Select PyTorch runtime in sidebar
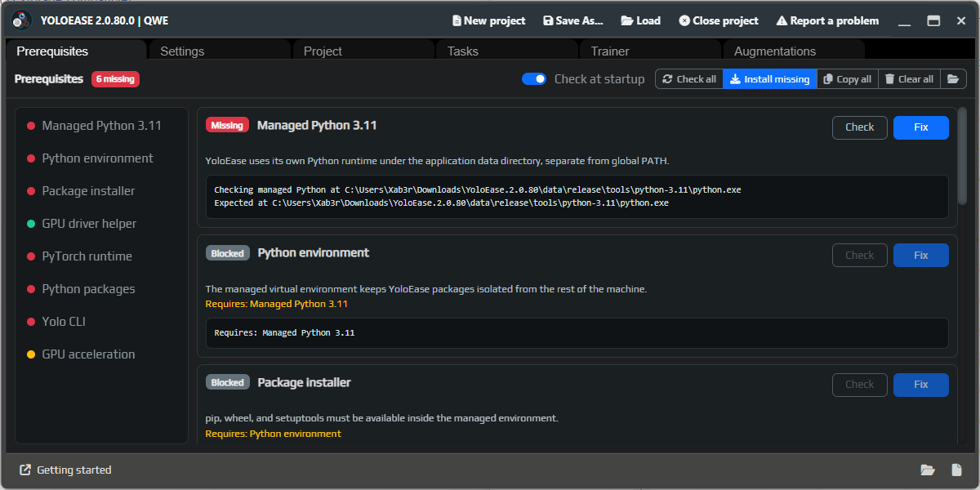 [102, 256]
